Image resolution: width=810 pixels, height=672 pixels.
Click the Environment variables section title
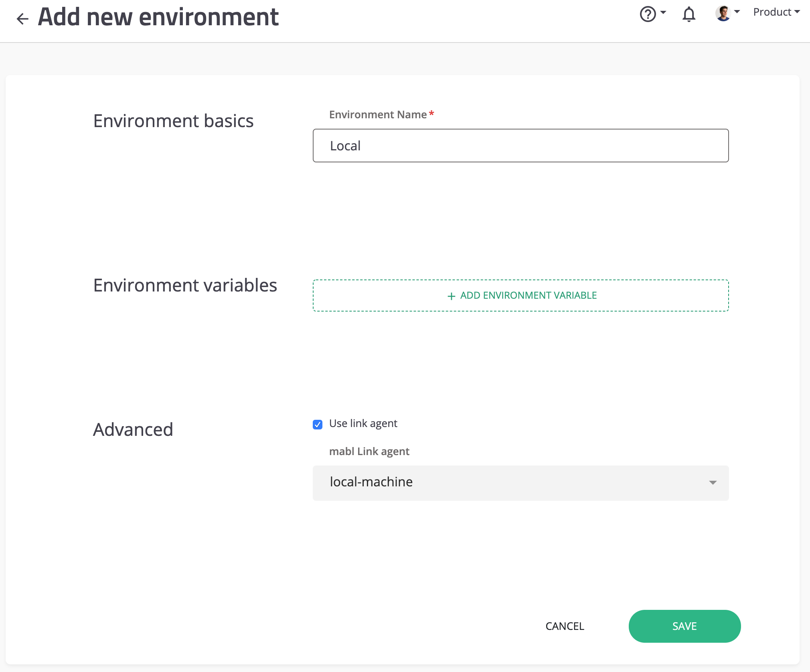(x=185, y=285)
